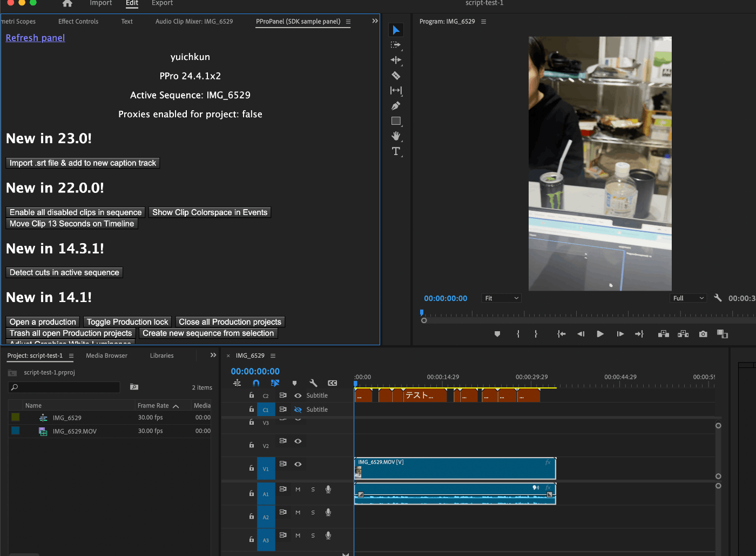This screenshot has height=556, width=756.
Task: Click the Home icon in the header bar
Action: coord(67,3)
